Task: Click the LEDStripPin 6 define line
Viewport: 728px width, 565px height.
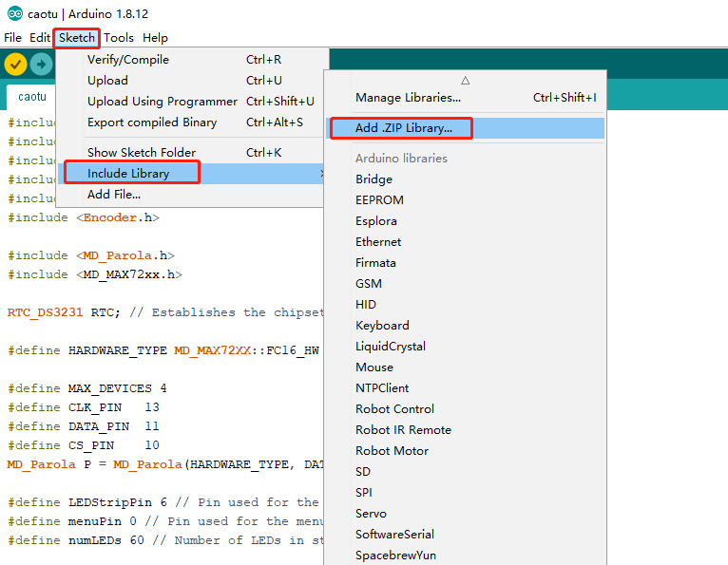Action: [163, 503]
